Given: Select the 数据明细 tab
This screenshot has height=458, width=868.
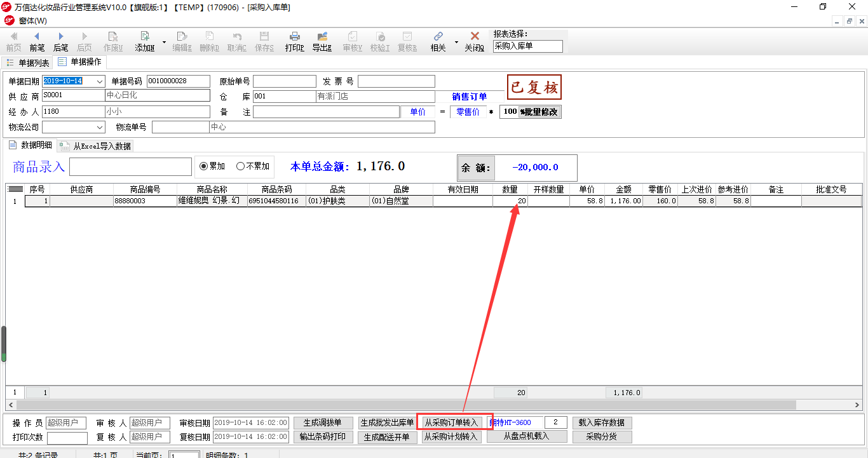Looking at the screenshot, I should pos(31,145).
